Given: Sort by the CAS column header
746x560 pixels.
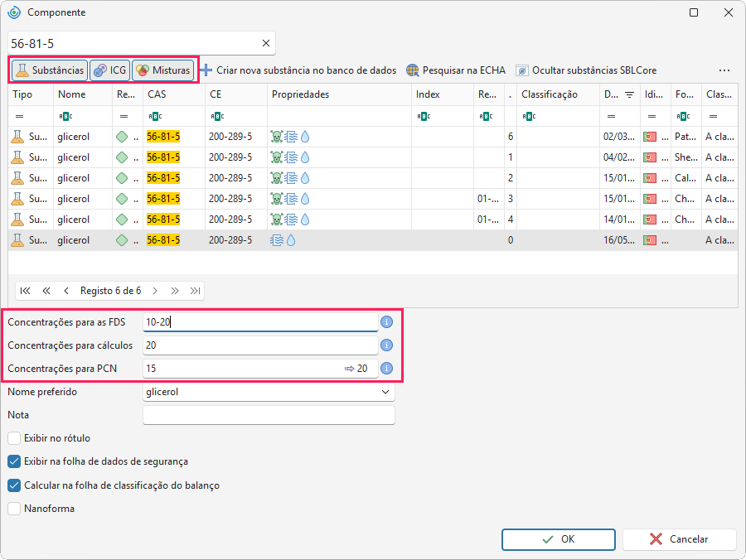Looking at the screenshot, I should (174, 94).
